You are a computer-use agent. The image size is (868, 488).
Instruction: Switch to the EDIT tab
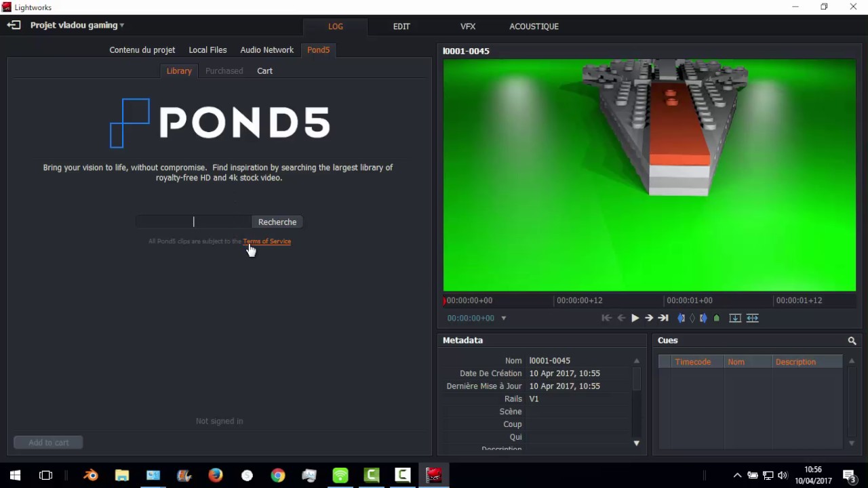tap(401, 26)
